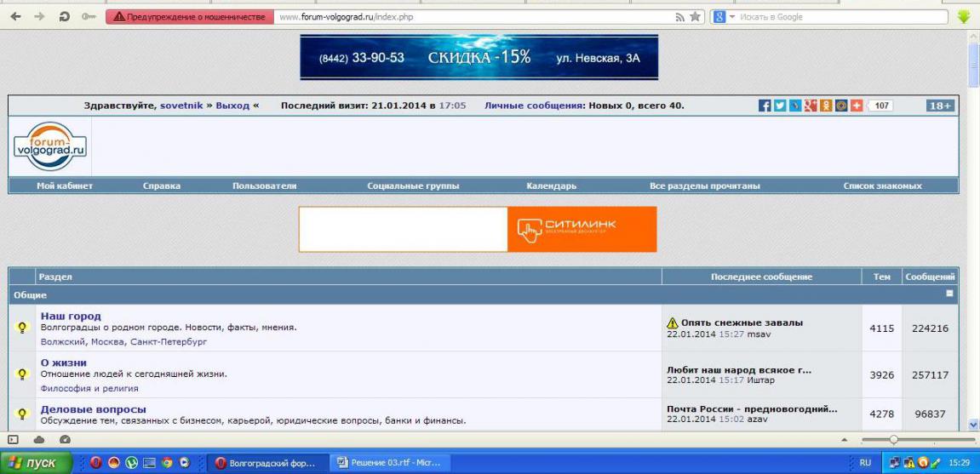Select Социальные группы in the navigation bar
This screenshot has width=980, height=474.
pos(413,186)
